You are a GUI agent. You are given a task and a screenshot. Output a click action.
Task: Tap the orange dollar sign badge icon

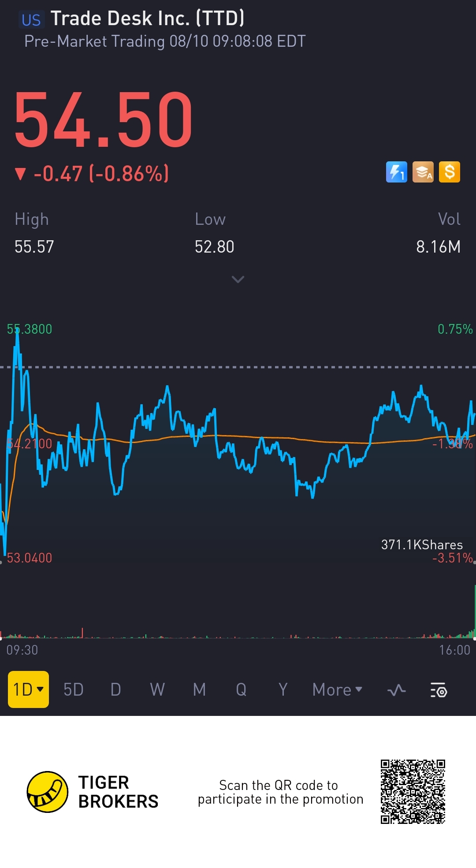click(450, 172)
